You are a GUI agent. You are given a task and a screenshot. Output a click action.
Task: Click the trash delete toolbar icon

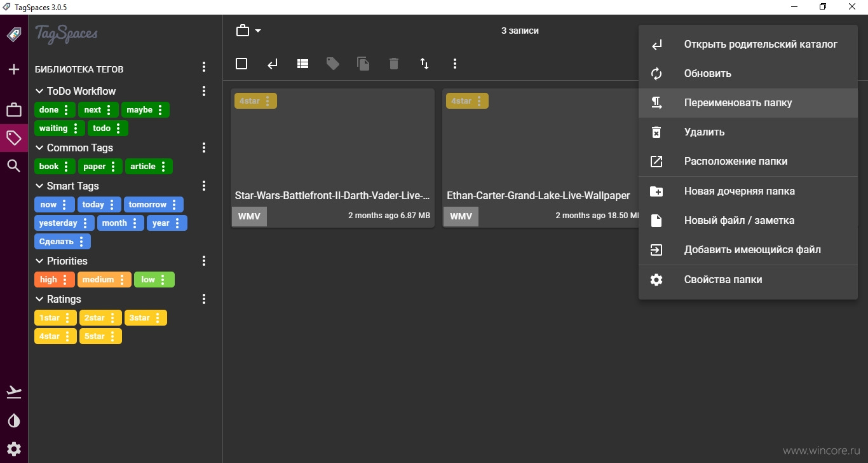pyautogui.click(x=394, y=64)
